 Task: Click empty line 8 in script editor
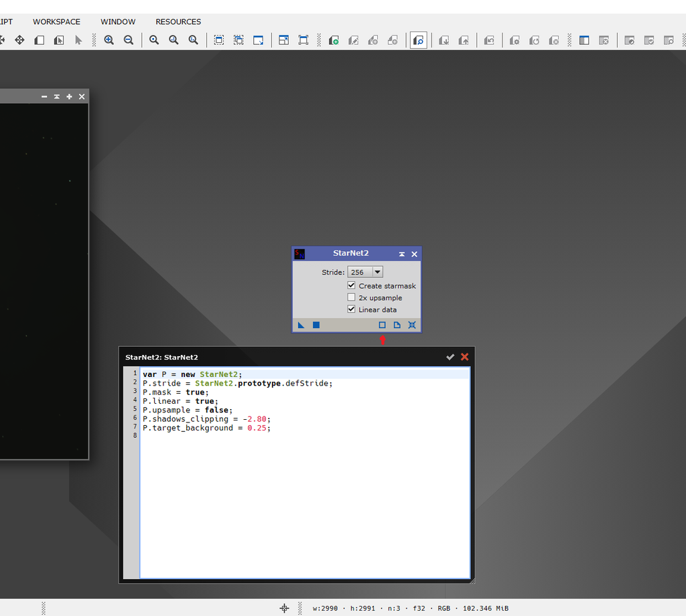[x=305, y=437]
